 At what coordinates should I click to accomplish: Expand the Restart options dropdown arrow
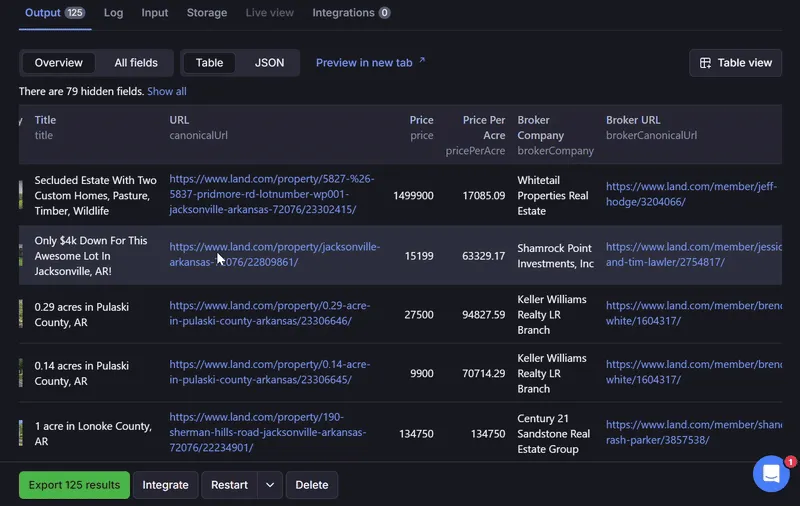pos(270,485)
